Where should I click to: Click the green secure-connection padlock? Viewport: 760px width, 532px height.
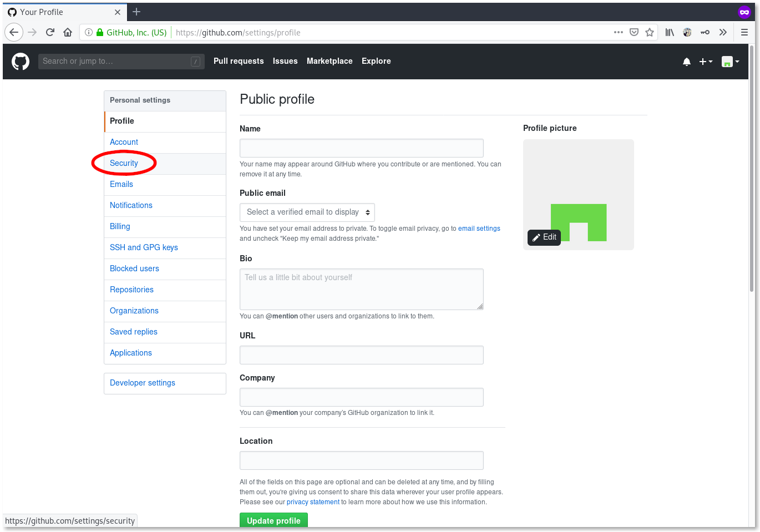[100, 32]
